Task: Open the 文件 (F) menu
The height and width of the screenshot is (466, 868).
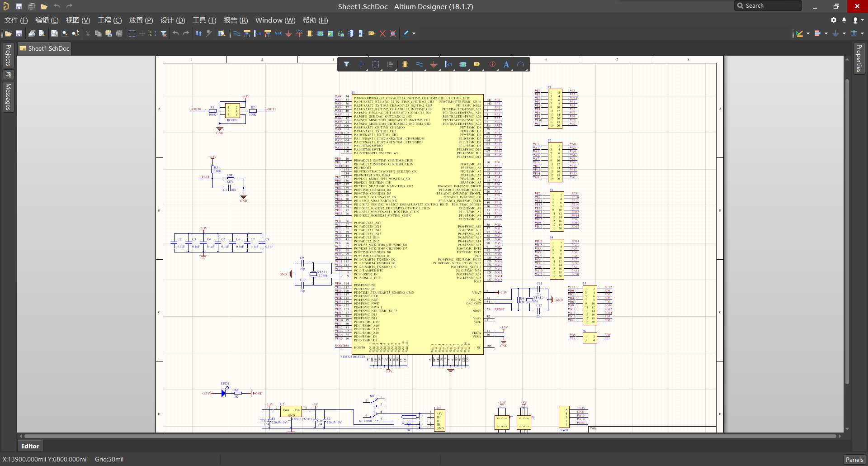Action: [x=16, y=20]
